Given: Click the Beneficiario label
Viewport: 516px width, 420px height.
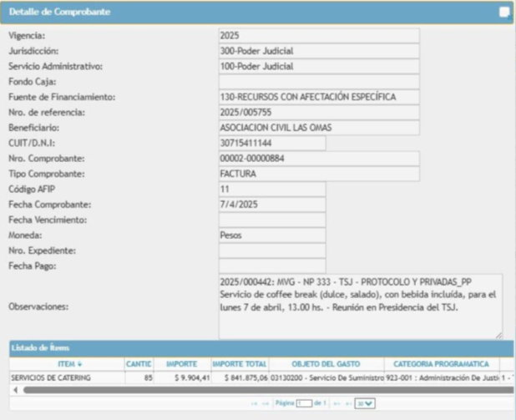Looking at the screenshot, I should click(34, 128).
